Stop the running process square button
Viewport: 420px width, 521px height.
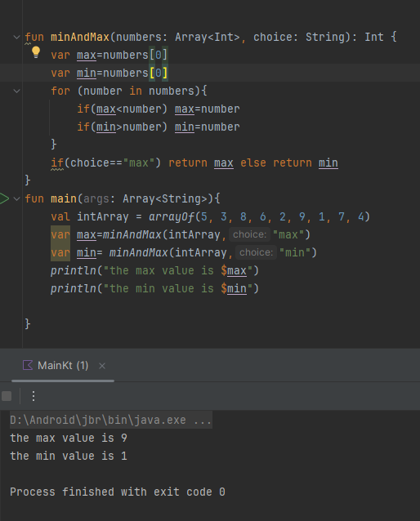(x=7, y=396)
